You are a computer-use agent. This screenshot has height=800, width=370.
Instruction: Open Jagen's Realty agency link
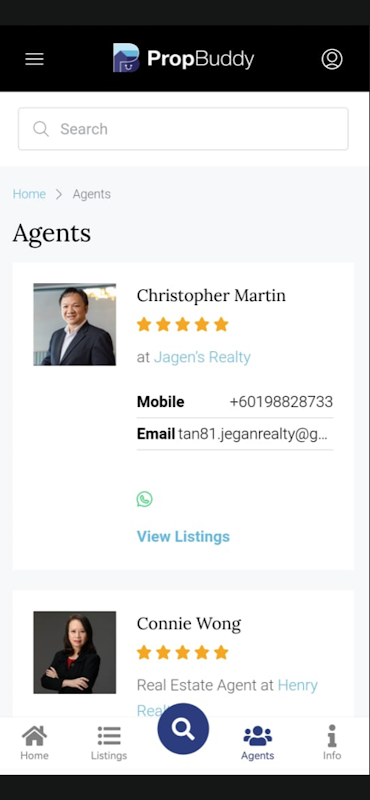(x=202, y=357)
